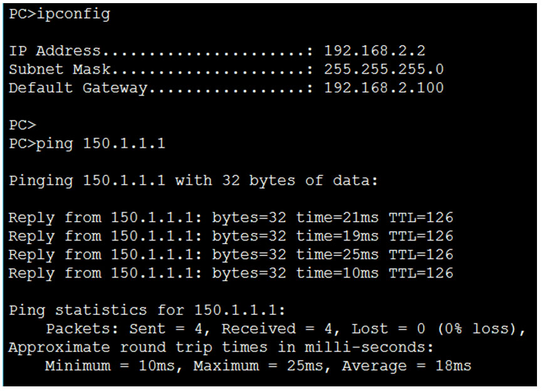
Task: Click the IP address 192.168.2.2
Action: 374,51
